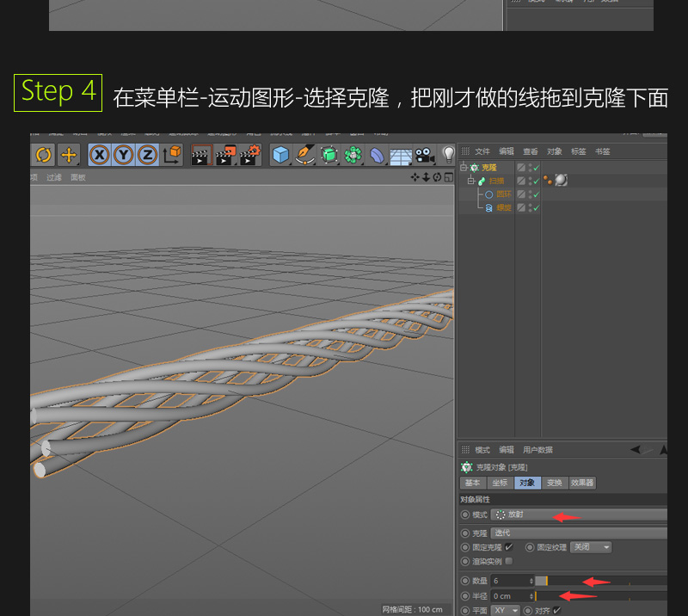This screenshot has width=688, height=616.
Task: Switch to the 基本 tab
Action: coord(473,483)
